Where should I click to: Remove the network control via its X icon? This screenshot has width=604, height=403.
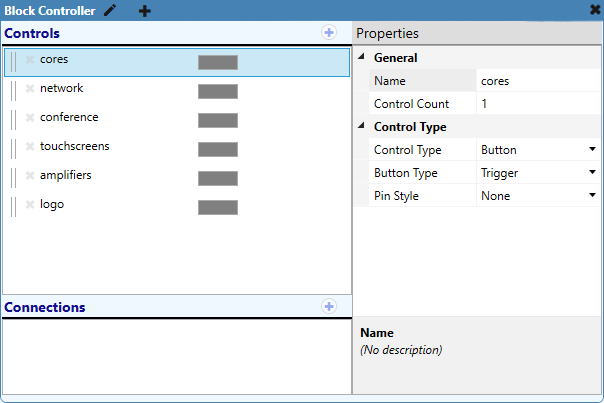[30, 89]
